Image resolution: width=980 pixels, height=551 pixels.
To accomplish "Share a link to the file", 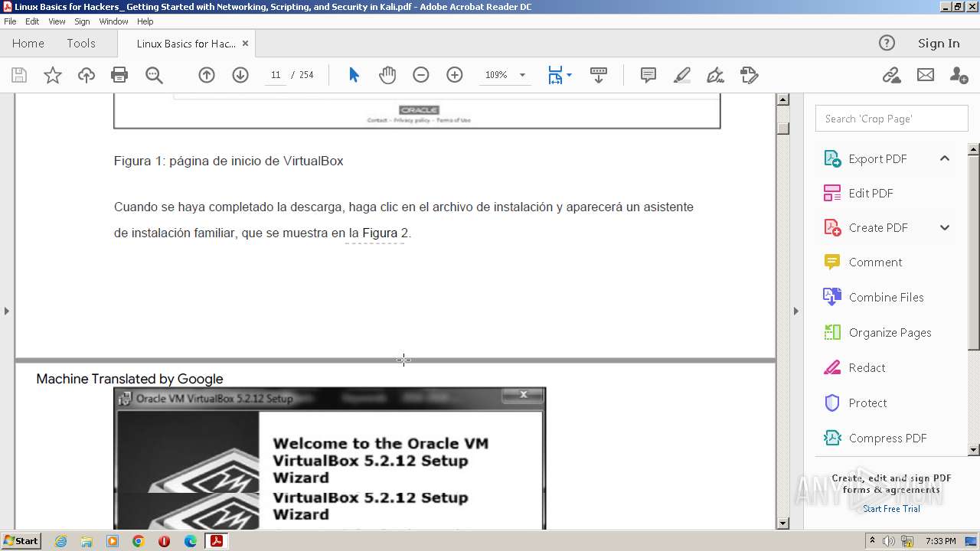I will pos(891,75).
